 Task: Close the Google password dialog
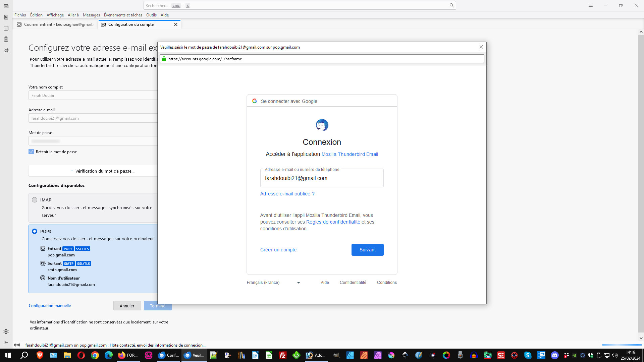click(481, 47)
